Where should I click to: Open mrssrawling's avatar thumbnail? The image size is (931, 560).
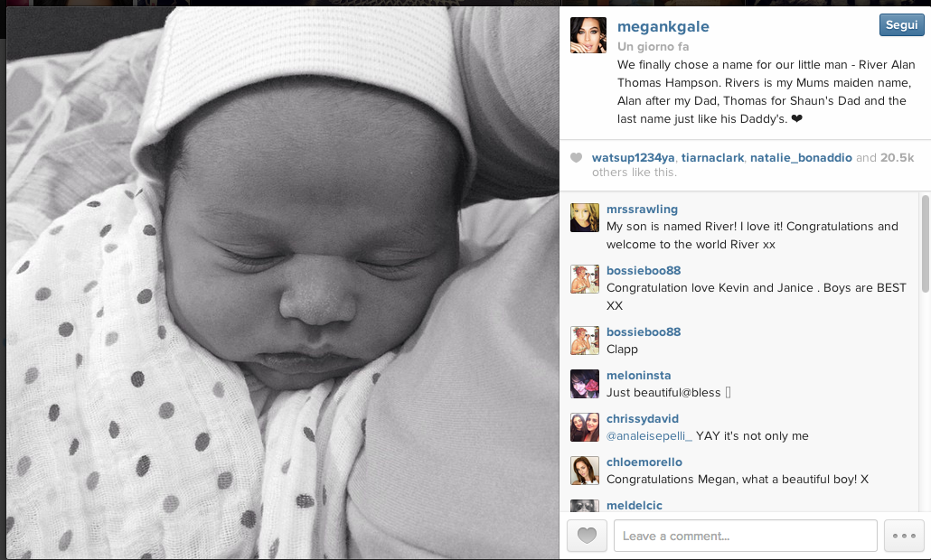click(585, 218)
